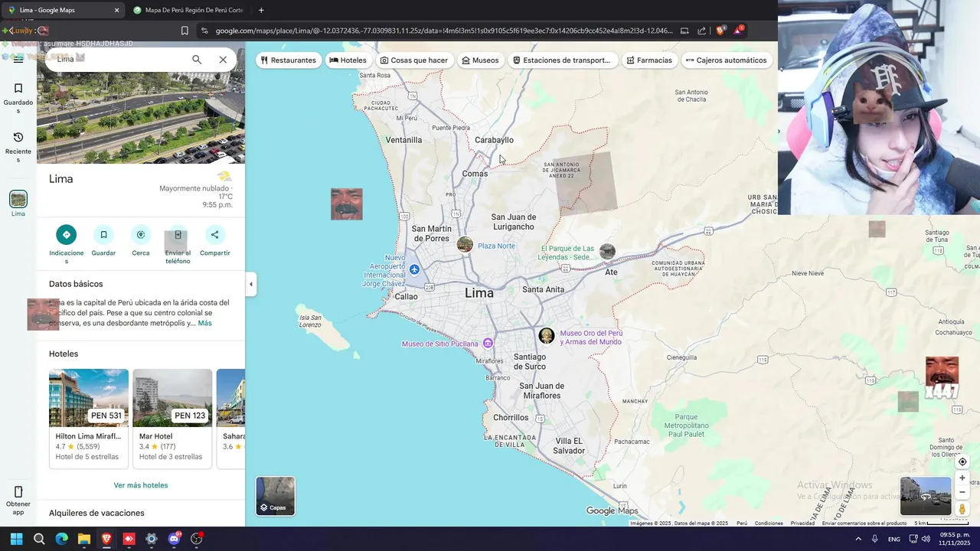980x551 pixels.
Task: Click the Street View pegman icon
Action: point(962,509)
